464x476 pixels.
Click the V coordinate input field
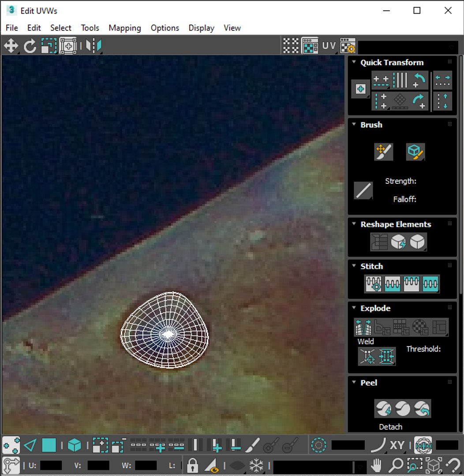click(98, 465)
